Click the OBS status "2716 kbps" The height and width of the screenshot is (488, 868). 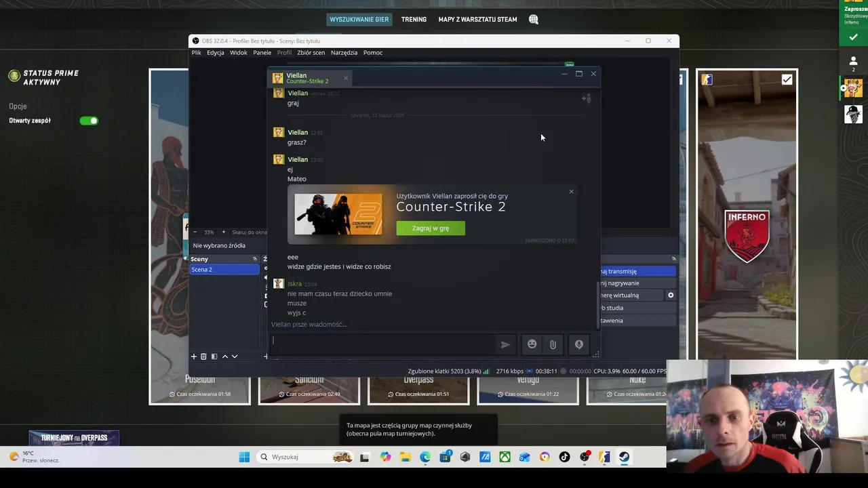(510, 371)
